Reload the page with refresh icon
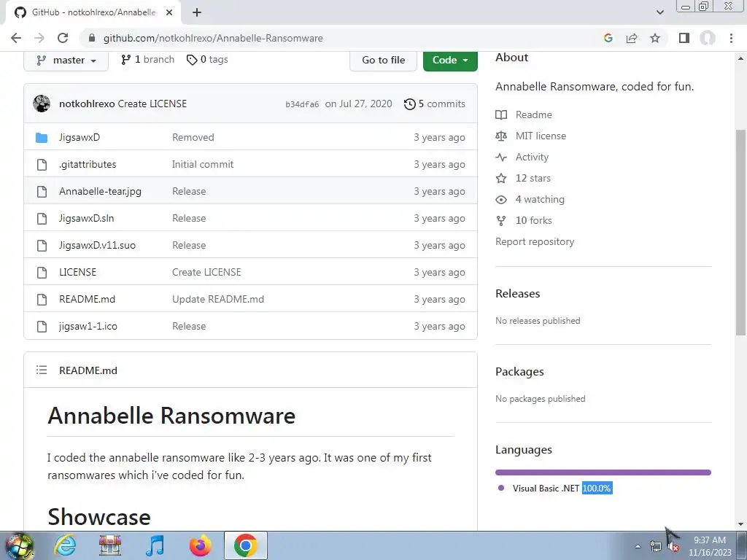This screenshot has width=747, height=560. coord(63,38)
